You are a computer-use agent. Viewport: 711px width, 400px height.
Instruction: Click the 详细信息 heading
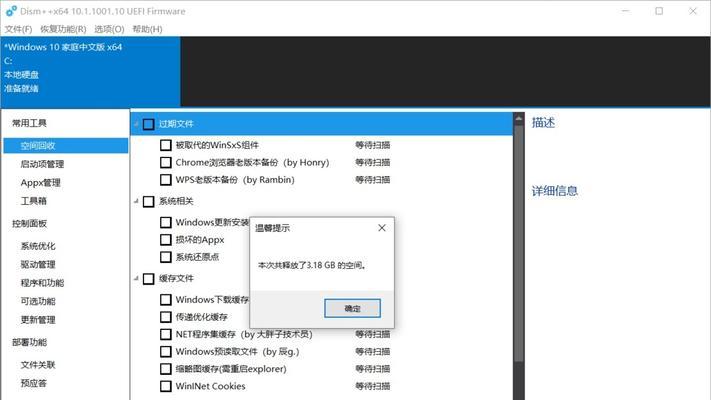[x=555, y=191]
